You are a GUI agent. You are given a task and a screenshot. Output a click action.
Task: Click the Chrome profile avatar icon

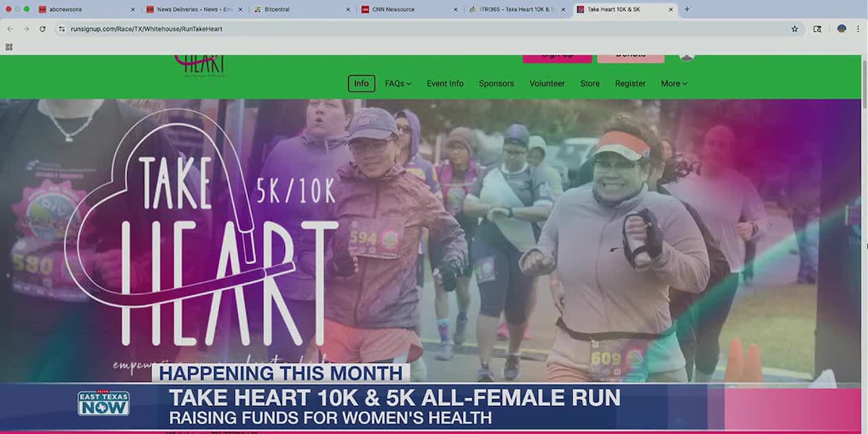tap(841, 29)
